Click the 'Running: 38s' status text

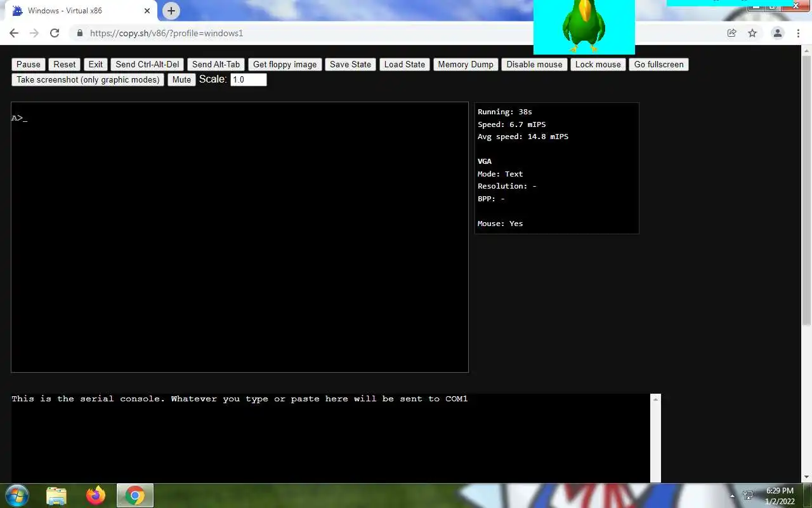tap(505, 112)
